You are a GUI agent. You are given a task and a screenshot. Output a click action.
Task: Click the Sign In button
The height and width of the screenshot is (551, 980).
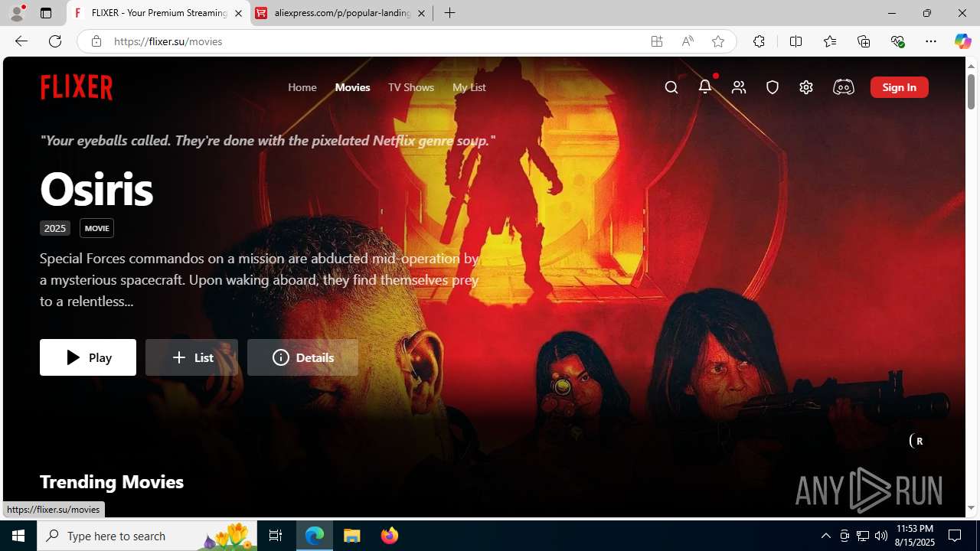pos(899,87)
